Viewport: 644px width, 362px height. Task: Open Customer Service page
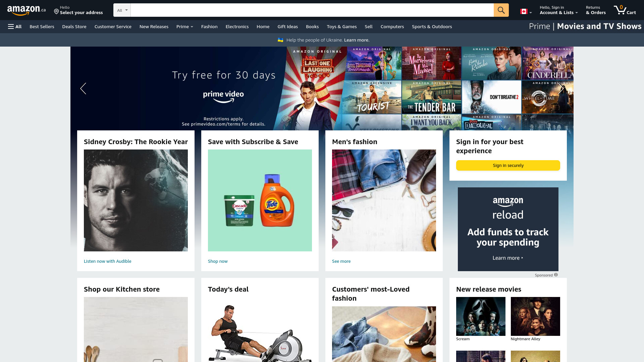[113, 26]
